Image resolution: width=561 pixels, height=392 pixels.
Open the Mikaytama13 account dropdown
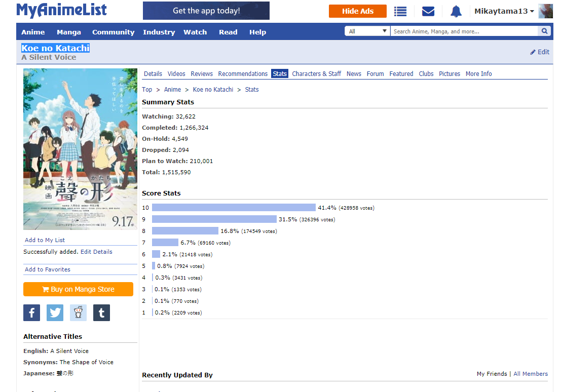(x=504, y=11)
